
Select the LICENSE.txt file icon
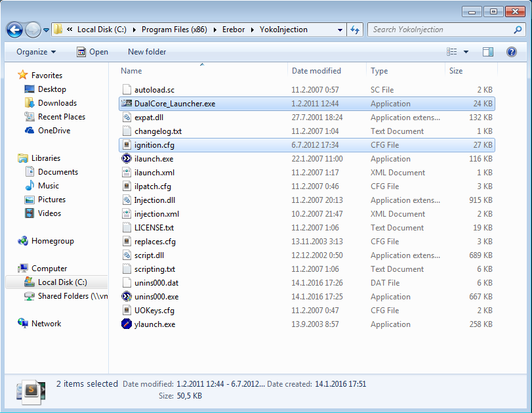click(x=127, y=228)
